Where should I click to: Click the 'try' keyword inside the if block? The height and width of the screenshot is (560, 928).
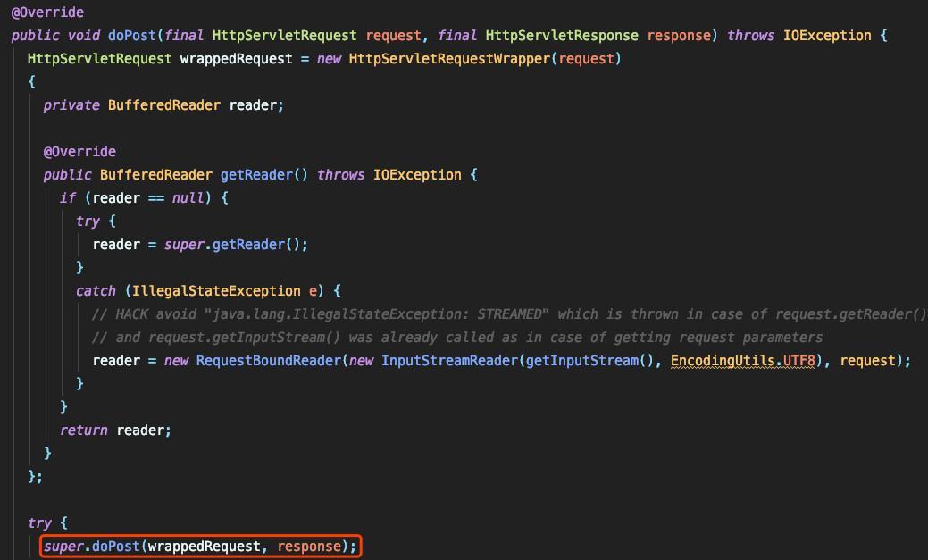[x=88, y=221]
